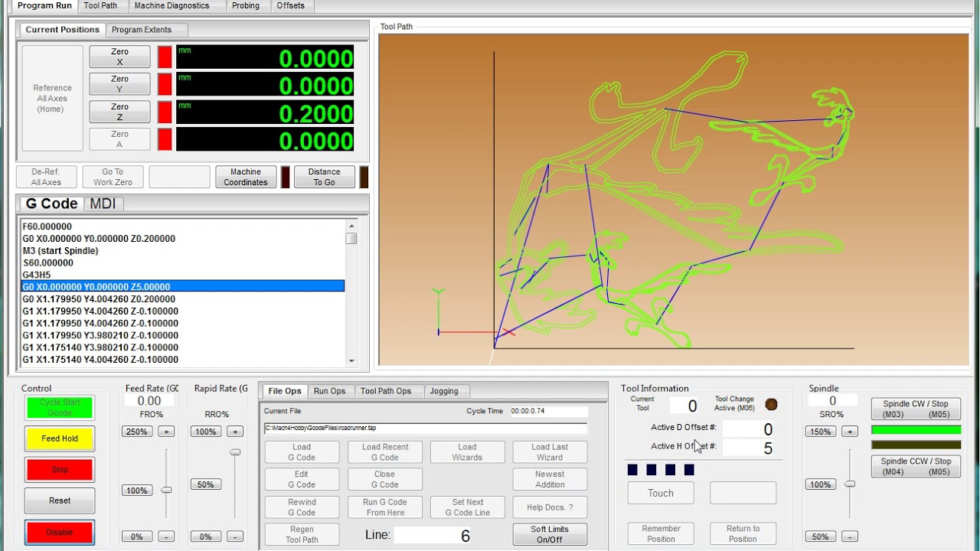Set feed rate override to 250%
Image resolution: width=980 pixels, height=551 pixels.
[136, 432]
